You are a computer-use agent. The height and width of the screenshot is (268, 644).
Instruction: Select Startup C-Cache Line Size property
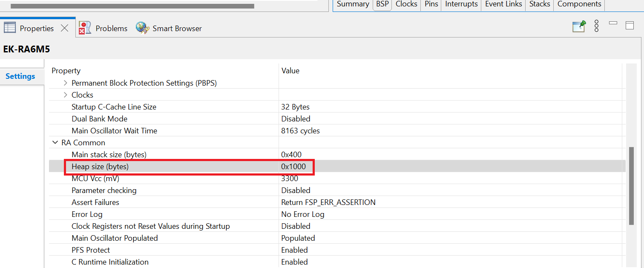(x=114, y=107)
